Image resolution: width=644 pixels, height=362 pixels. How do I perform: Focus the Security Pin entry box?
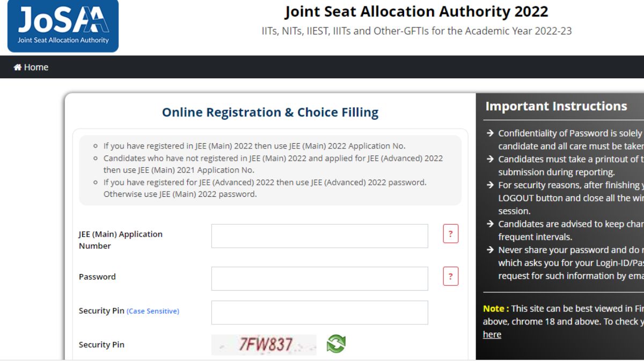(x=320, y=312)
